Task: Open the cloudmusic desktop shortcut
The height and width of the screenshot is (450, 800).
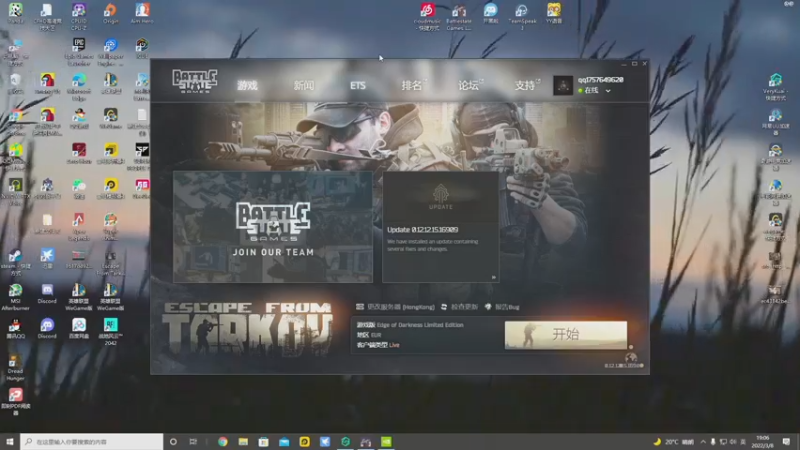Action: (x=427, y=16)
